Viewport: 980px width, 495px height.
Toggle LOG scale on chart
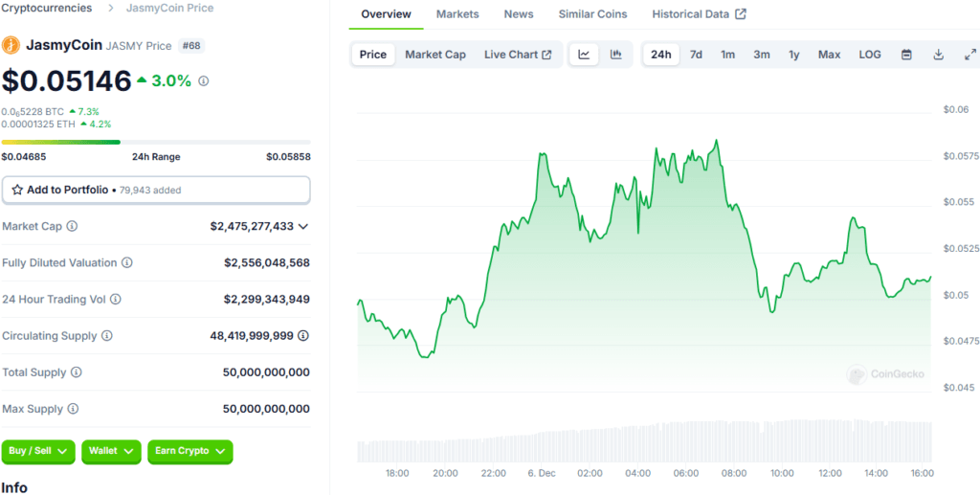[x=870, y=55]
